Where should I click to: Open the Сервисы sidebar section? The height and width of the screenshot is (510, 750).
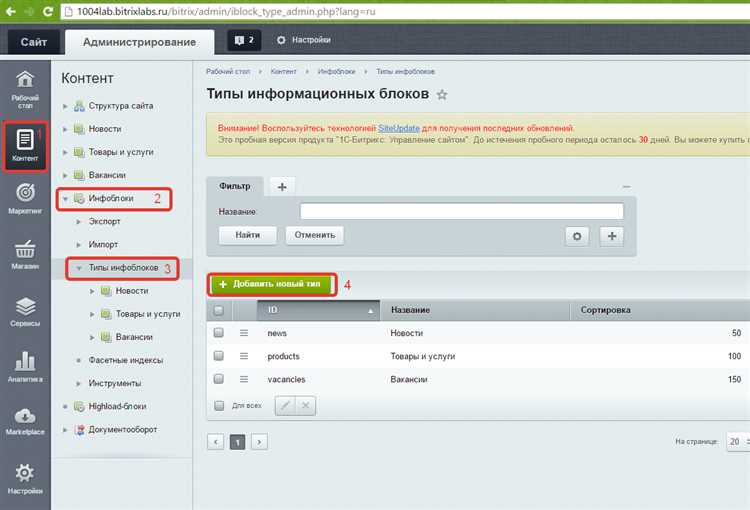coord(25,312)
